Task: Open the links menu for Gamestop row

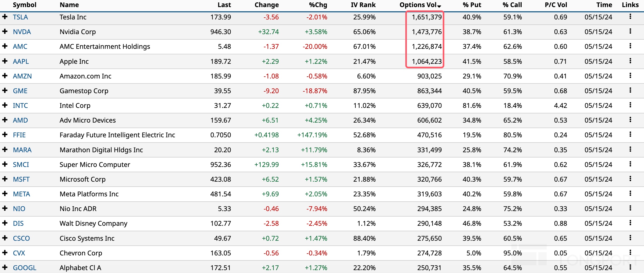Action: point(630,91)
